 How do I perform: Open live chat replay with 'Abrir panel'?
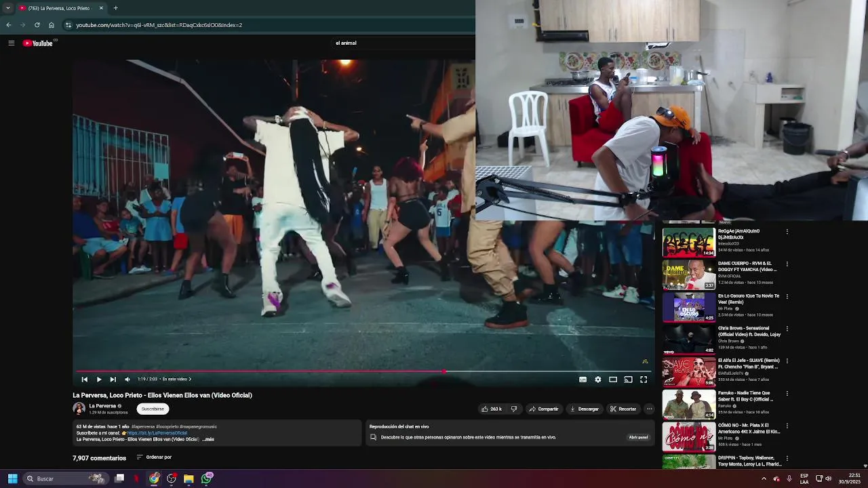coord(638,437)
